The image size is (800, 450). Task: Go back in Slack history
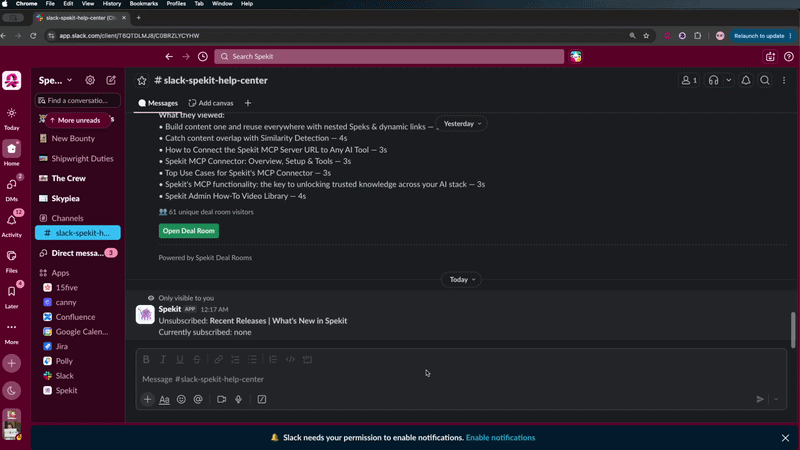coord(169,56)
